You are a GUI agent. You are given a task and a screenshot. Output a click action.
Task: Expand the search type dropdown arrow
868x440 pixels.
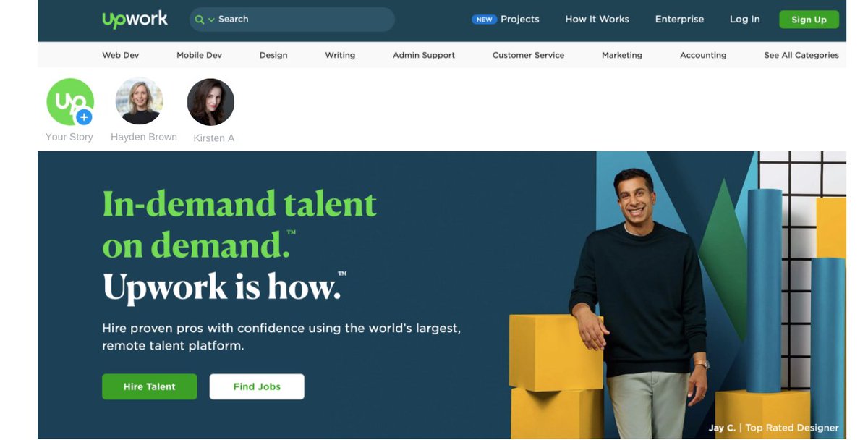(x=211, y=20)
